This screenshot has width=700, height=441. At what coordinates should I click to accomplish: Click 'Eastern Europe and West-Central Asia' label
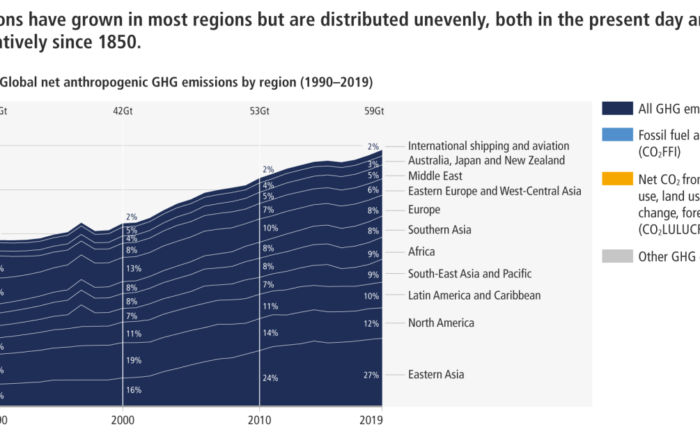pyautogui.click(x=495, y=191)
